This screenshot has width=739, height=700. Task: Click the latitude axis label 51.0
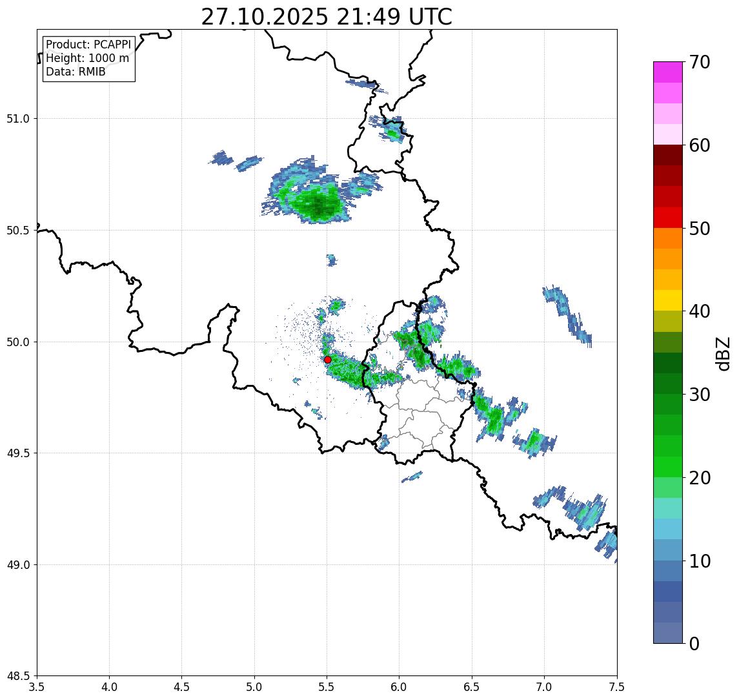point(17,119)
